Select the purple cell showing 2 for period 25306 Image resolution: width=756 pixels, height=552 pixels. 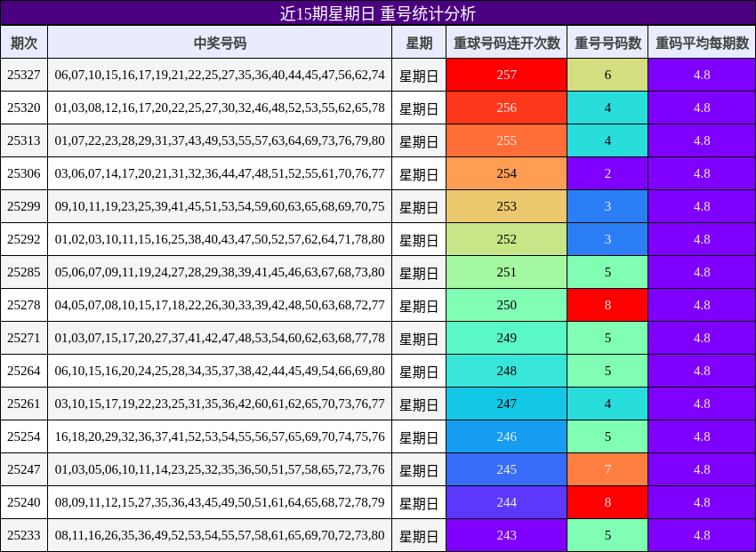[x=607, y=173]
